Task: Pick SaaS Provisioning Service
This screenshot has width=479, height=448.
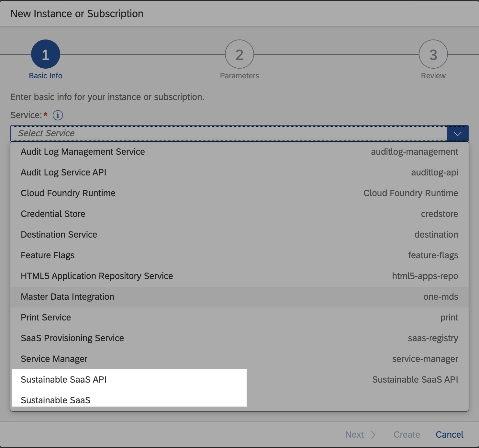Action: coord(240,338)
